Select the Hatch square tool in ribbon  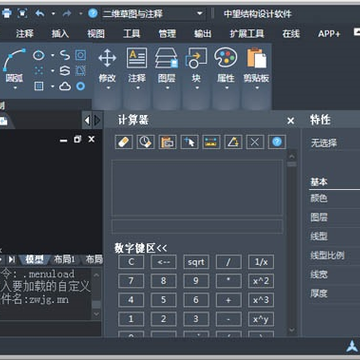(x=39, y=86)
